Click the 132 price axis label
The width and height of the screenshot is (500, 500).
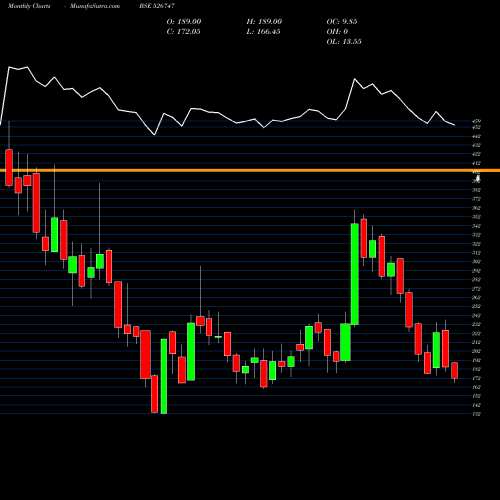point(476,414)
